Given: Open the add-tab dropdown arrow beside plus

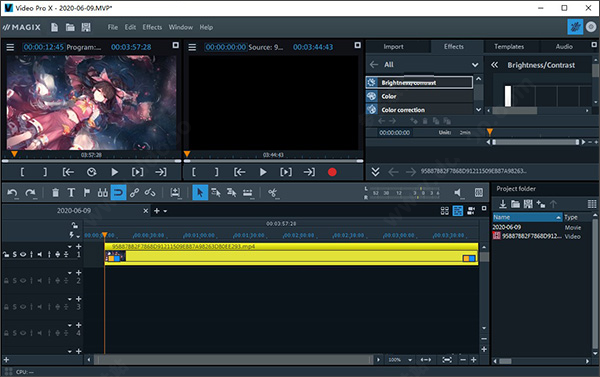Looking at the screenshot, I should 165,211.
